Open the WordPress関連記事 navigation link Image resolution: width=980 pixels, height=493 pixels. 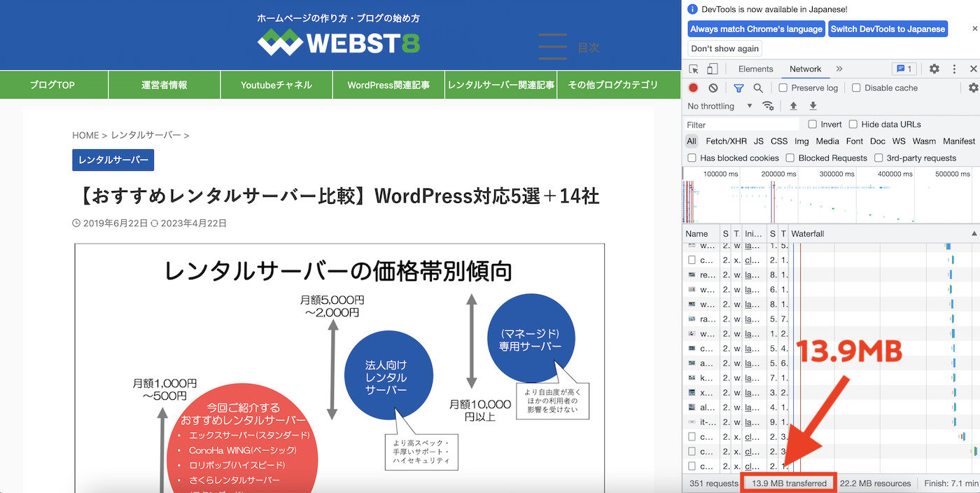388,84
